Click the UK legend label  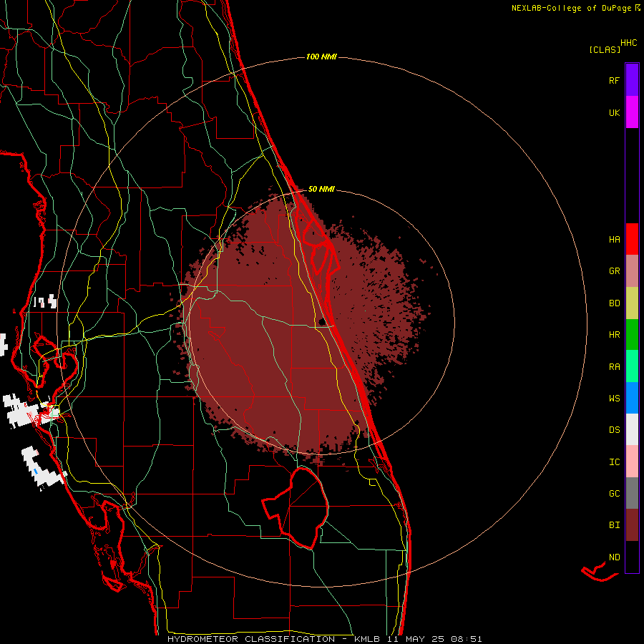click(614, 112)
